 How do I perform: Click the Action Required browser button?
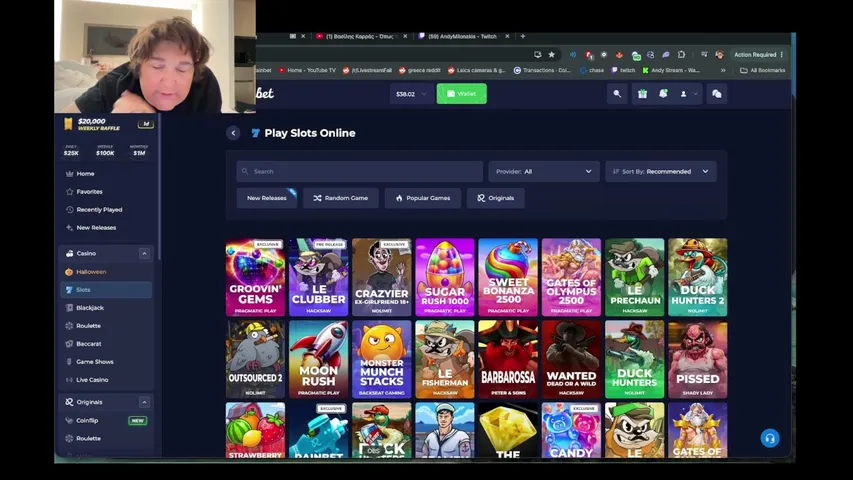tap(758, 54)
